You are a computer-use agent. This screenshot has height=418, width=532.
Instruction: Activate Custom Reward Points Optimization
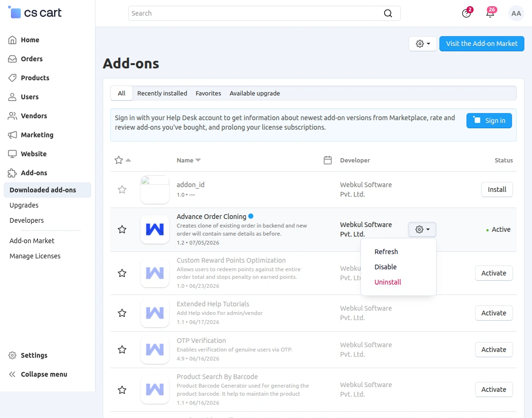[x=494, y=273]
